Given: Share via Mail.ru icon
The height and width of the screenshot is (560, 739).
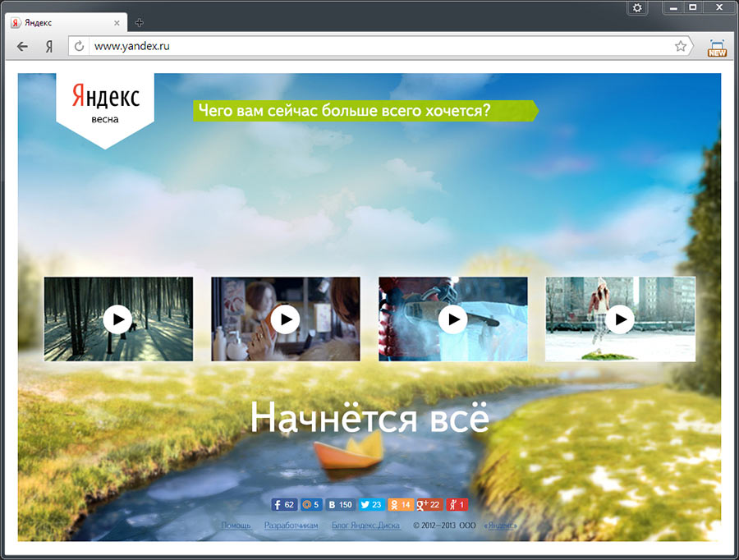Looking at the screenshot, I should pos(310,505).
